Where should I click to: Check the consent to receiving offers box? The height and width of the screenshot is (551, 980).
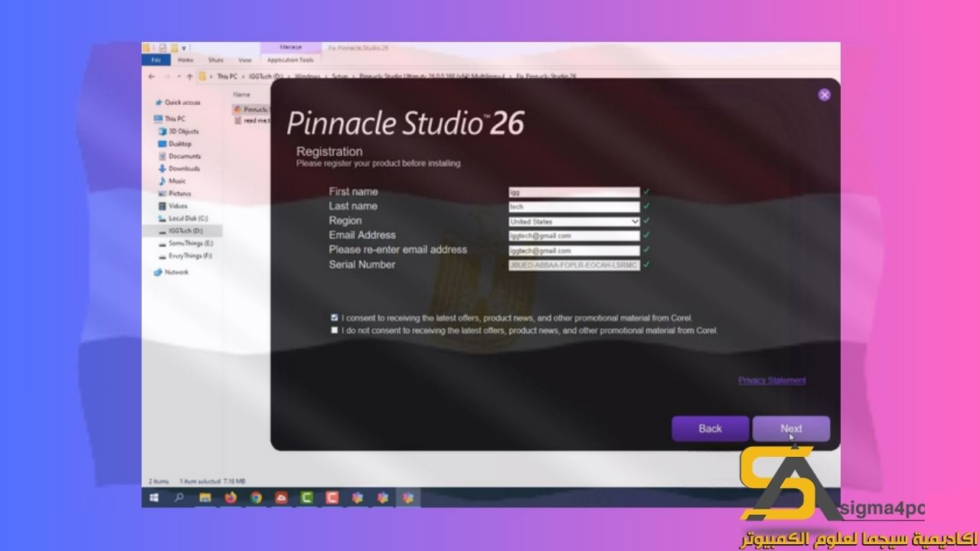pyautogui.click(x=335, y=317)
